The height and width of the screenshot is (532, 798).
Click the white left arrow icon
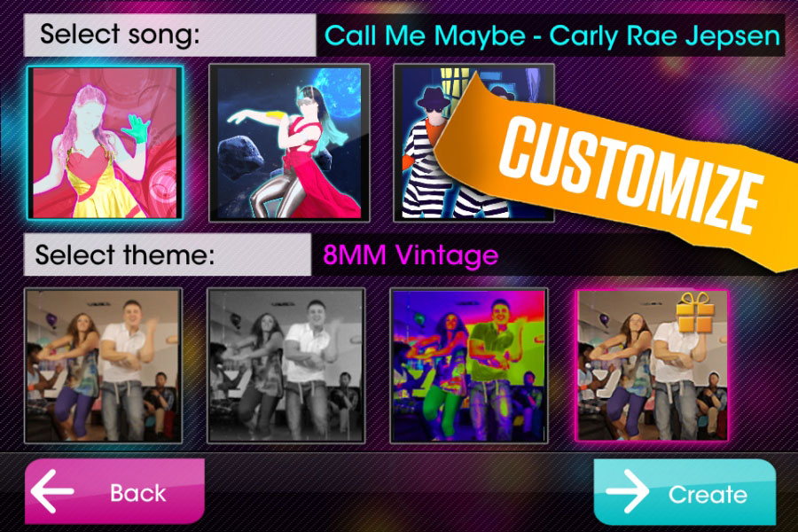tap(52, 491)
